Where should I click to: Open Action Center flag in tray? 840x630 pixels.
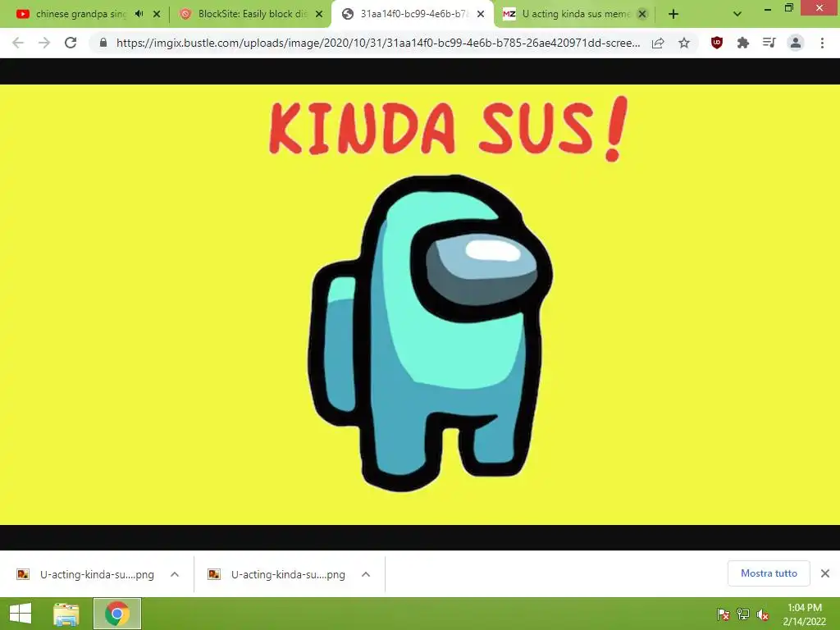point(724,614)
